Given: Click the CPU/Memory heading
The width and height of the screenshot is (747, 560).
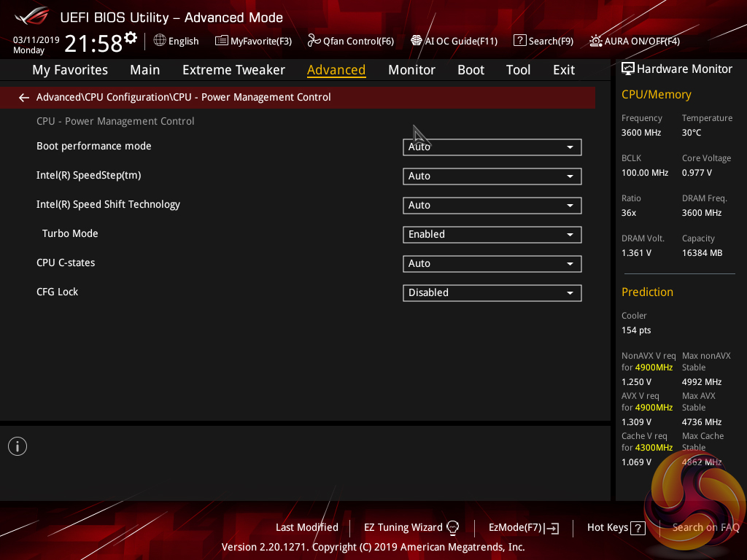Looking at the screenshot, I should [x=656, y=95].
